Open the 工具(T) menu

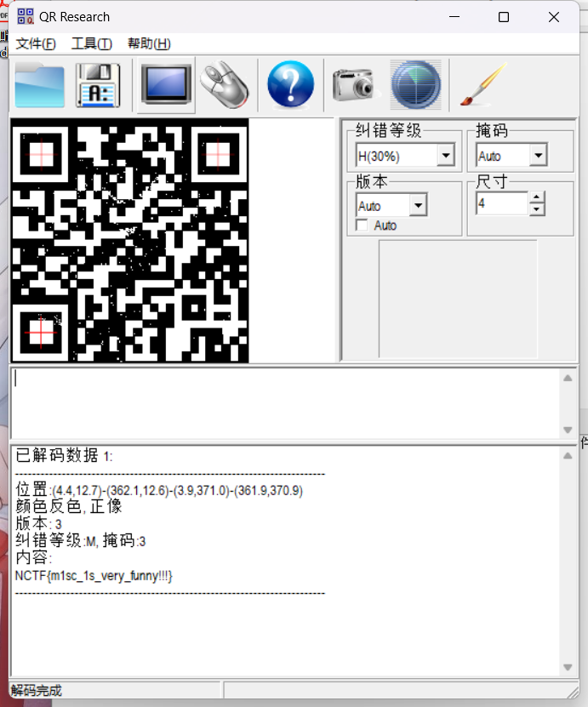pyautogui.click(x=91, y=44)
